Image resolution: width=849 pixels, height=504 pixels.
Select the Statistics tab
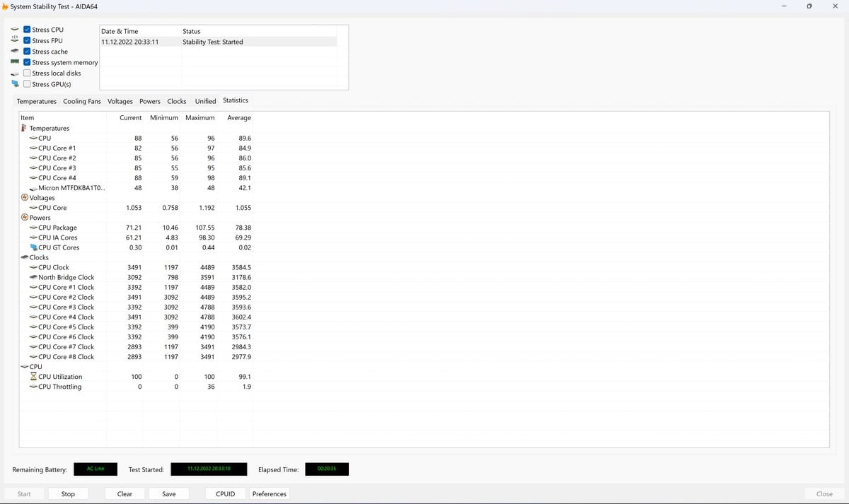[x=236, y=100]
